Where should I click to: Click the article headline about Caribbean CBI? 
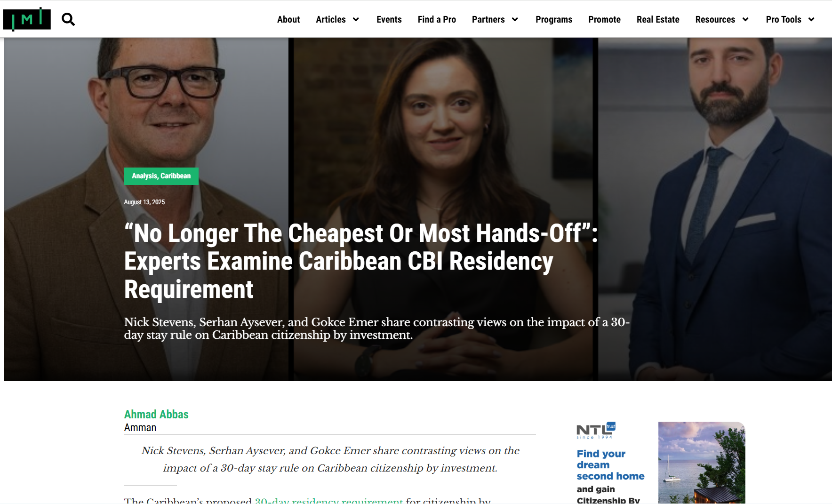361,261
